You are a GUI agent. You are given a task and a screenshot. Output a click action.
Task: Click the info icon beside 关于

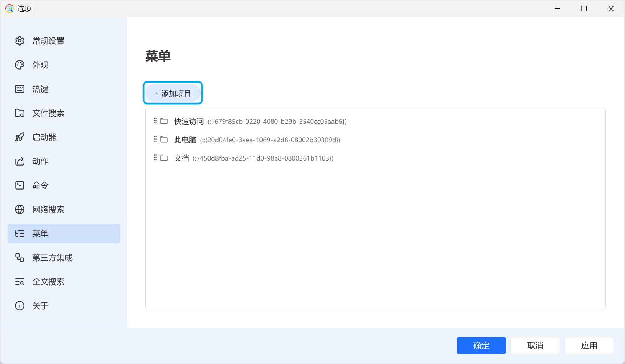pyautogui.click(x=20, y=306)
